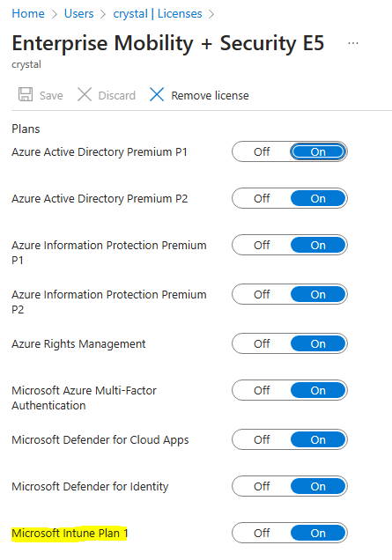Click the Azure Rights Management label
The width and height of the screenshot is (392, 560).
pyautogui.click(x=78, y=344)
